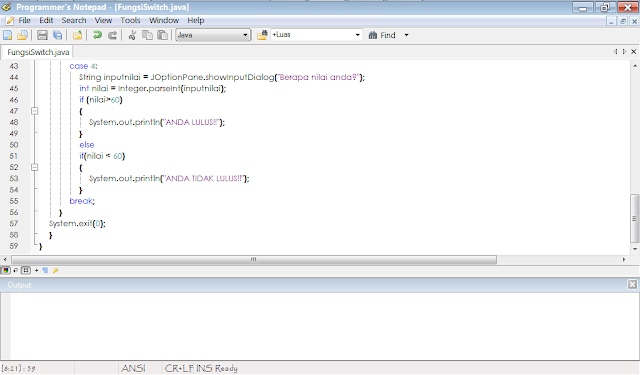Redo with the grey arrow icon
The width and height of the screenshot is (640, 375).
pos(112,36)
